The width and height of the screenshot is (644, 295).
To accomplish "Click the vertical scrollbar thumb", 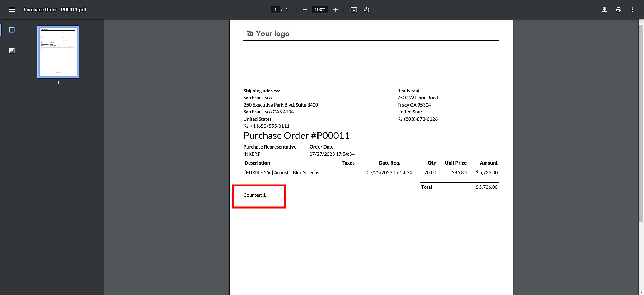I will pyautogui.click(x=641, y=123).
